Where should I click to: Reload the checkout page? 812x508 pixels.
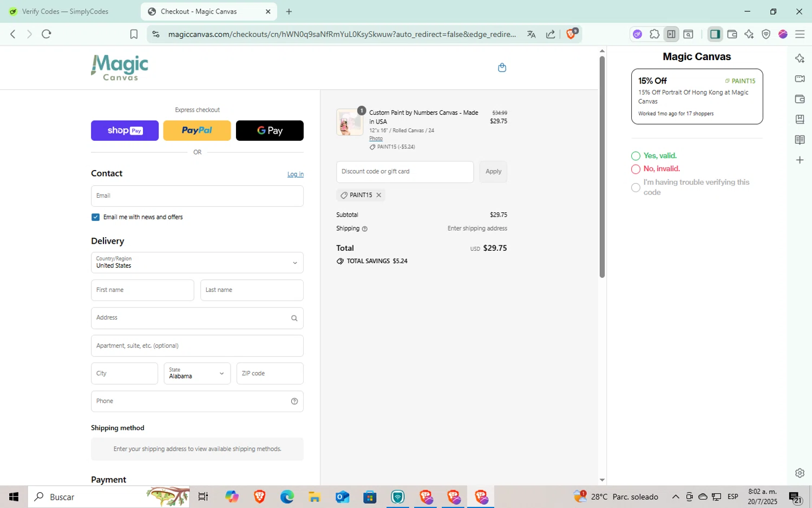(47, 34)
